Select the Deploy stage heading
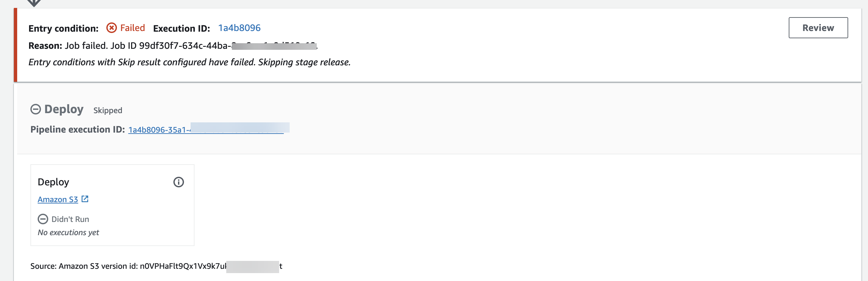 pos(64,109)
